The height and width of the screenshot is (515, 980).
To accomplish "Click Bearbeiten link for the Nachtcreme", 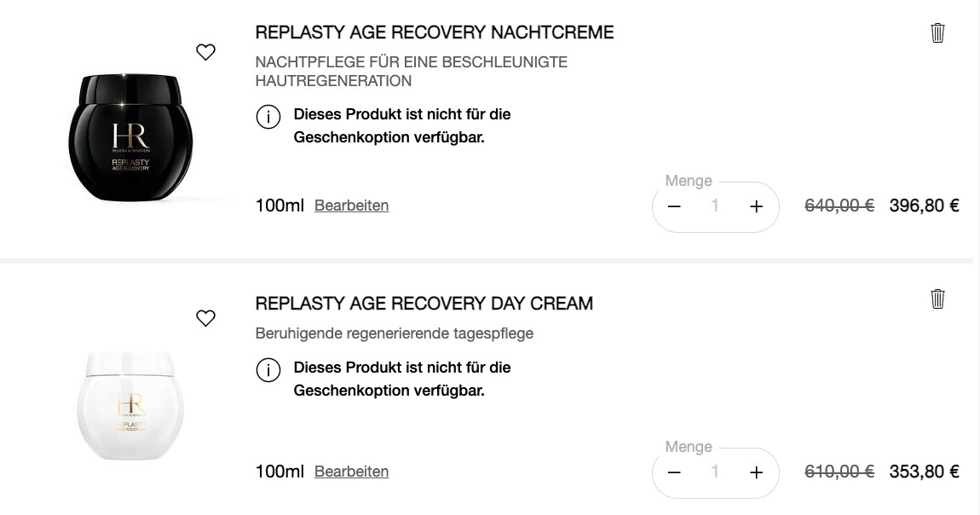I will coord(351,205).
